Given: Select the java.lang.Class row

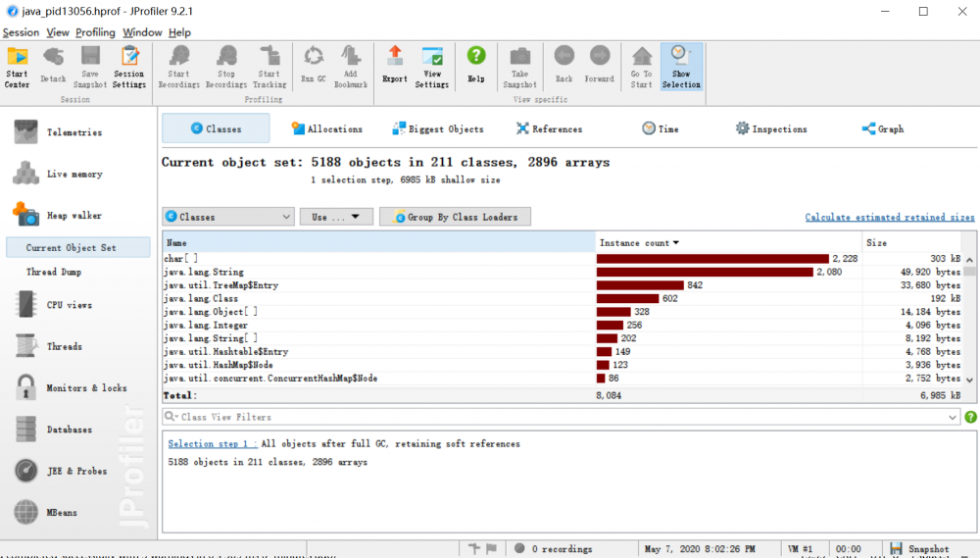Looking at the screenshot, I should [562, 298].
